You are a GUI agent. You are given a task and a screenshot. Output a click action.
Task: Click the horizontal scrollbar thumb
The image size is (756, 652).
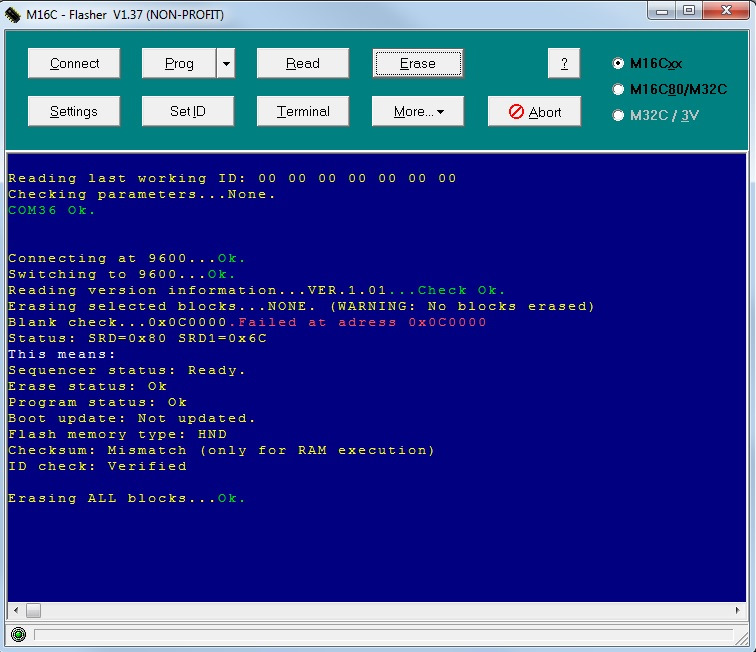click(33, 610)
